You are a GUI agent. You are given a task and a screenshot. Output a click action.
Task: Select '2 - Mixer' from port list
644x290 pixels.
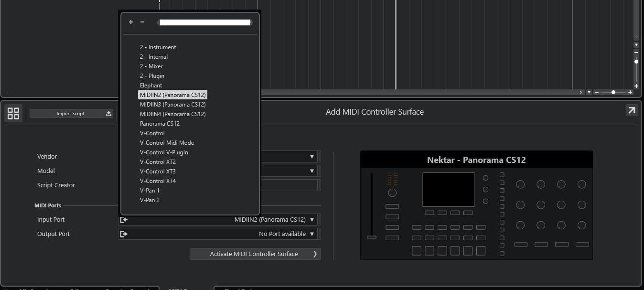tap(151, 66)
